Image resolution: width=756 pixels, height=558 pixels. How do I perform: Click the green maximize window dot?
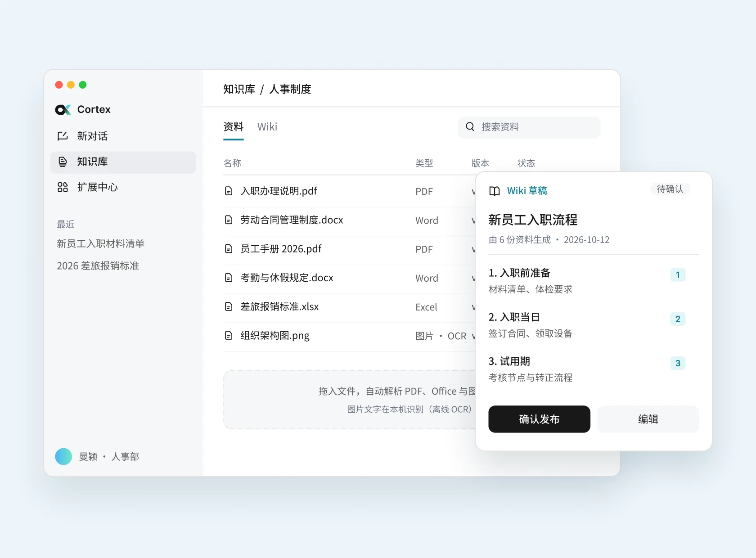(83, 85)
